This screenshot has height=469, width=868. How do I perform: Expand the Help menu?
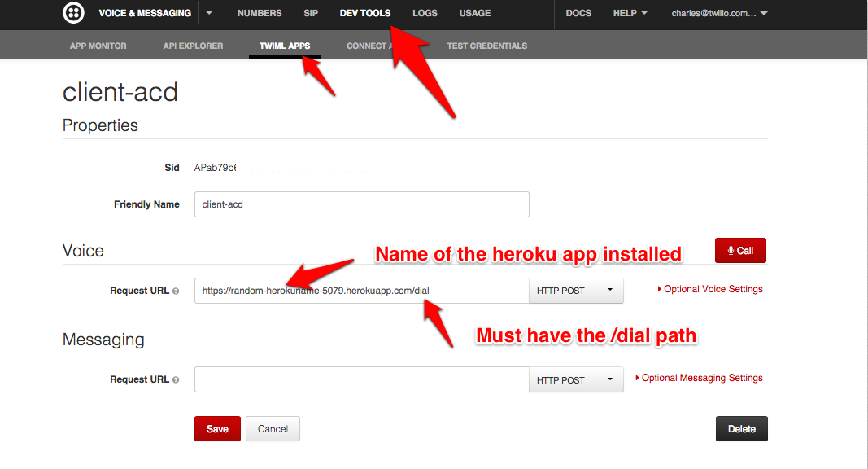click(x=630, y=13)
